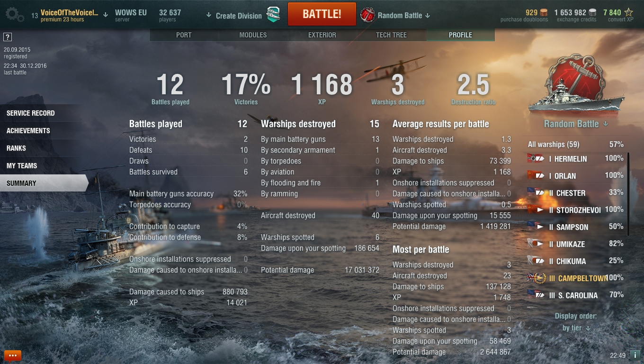644x364 pixels.
Task: Switch to the Tech Tree tab
Action: coord(391,35)
